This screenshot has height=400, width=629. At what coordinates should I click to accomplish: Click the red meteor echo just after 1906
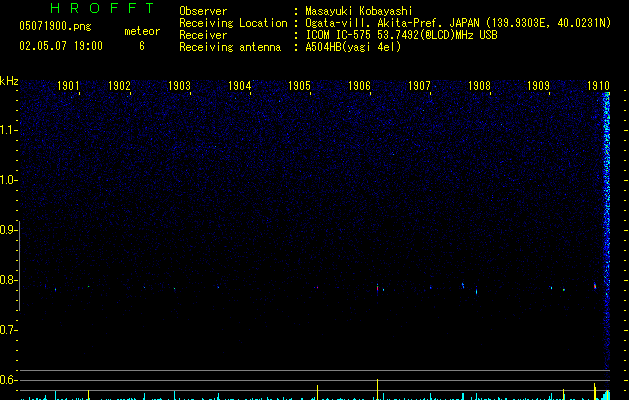point(377,288)
